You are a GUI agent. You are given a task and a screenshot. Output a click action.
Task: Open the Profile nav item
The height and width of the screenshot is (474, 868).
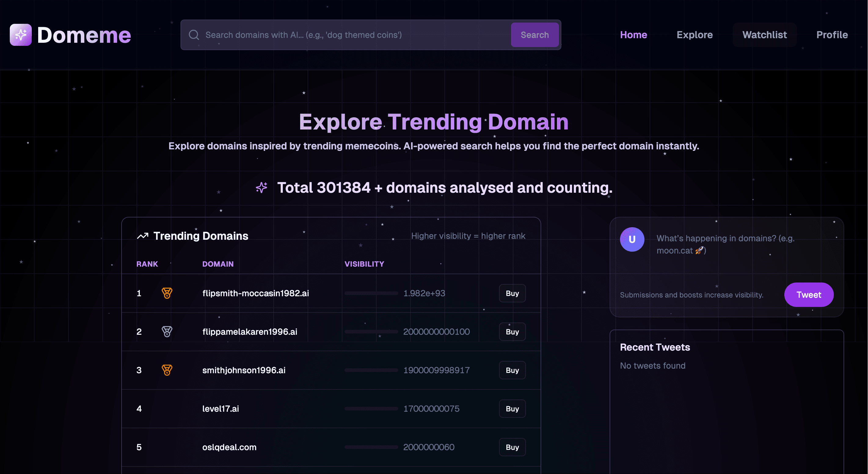832,35
